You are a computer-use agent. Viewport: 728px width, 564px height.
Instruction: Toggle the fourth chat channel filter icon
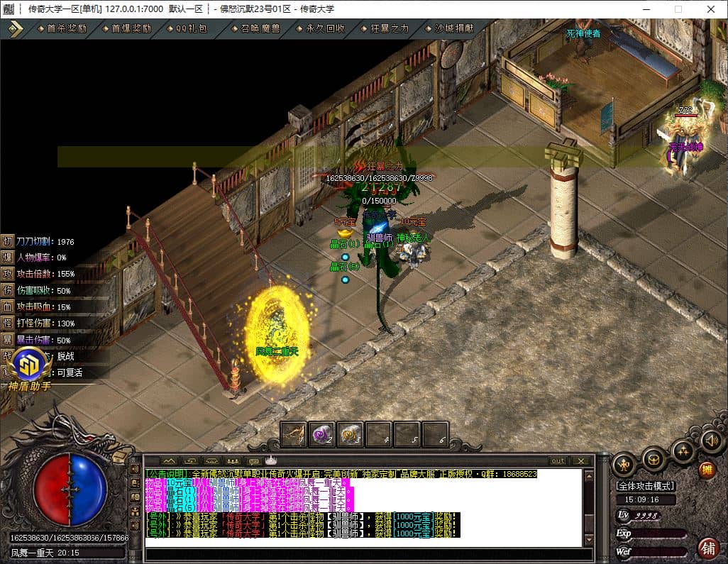[136, 511]
